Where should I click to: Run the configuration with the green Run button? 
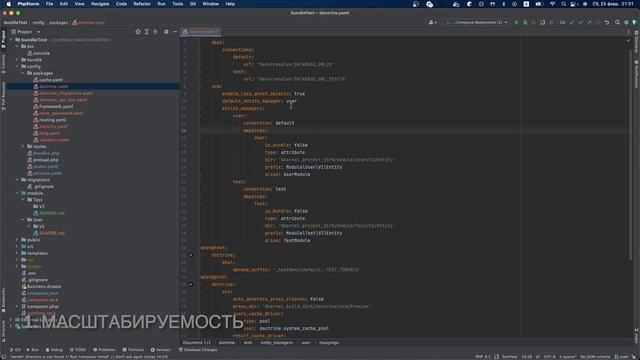point(516,22)
